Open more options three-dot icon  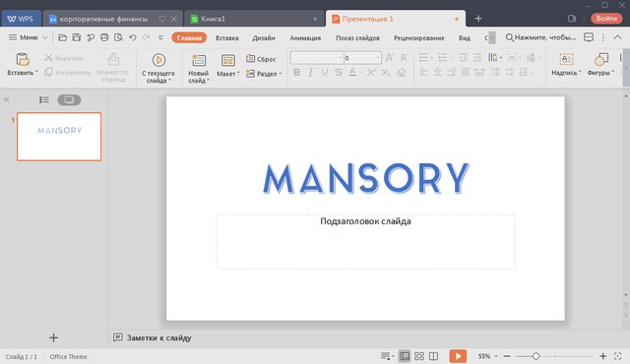(603, 37)
